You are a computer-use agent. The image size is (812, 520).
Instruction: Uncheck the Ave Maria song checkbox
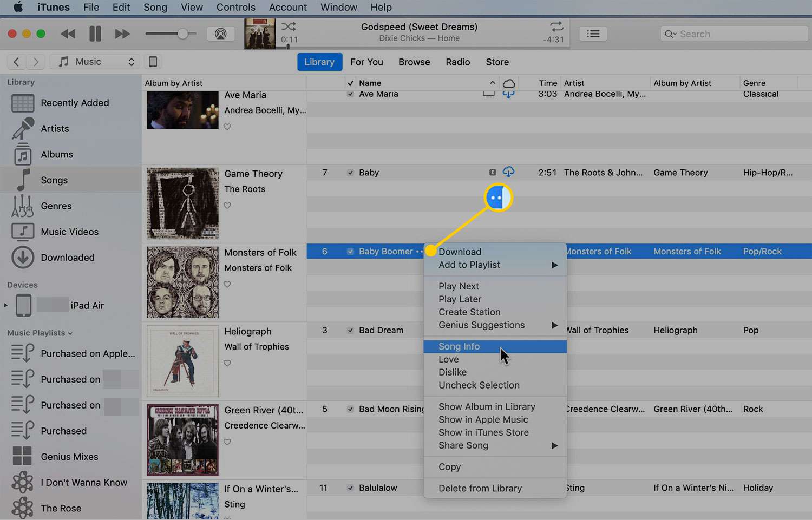(350, 94)
